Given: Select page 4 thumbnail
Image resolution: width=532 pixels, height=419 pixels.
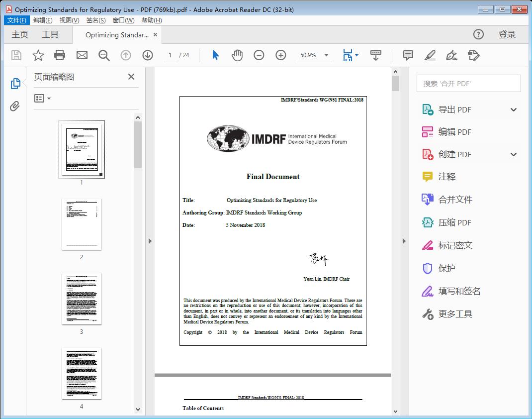Looking at the screenshot, I should [x=82, y=374].
